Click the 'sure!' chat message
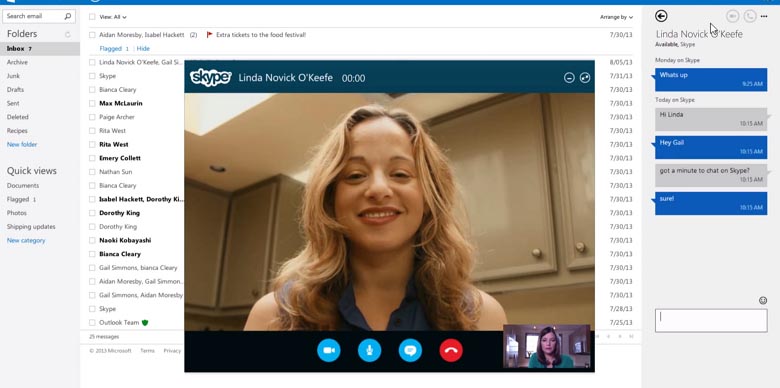Screen dimensions: 780x388 coord(711,203)
